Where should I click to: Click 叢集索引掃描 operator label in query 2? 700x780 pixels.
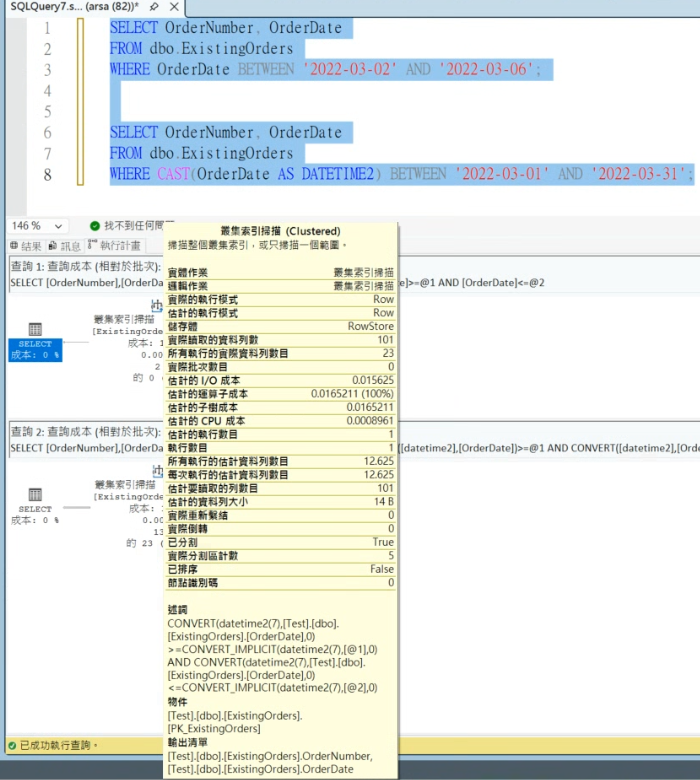click(126, 485)
